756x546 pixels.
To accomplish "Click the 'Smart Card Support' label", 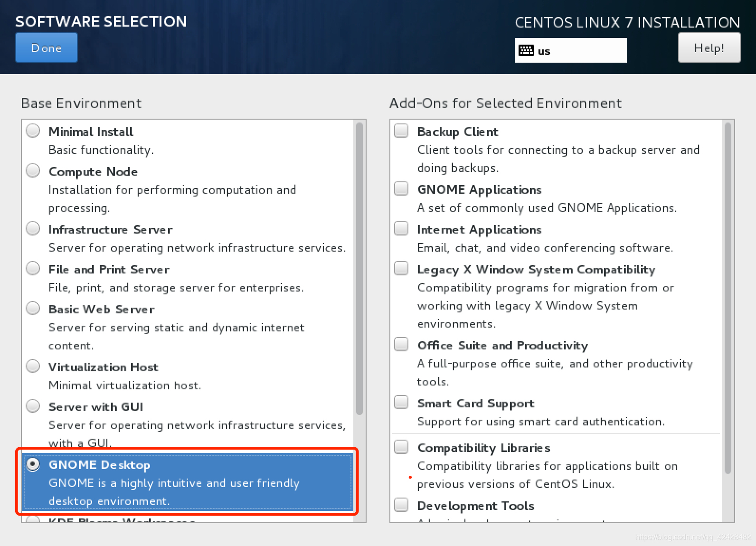I will coord(476,403).
